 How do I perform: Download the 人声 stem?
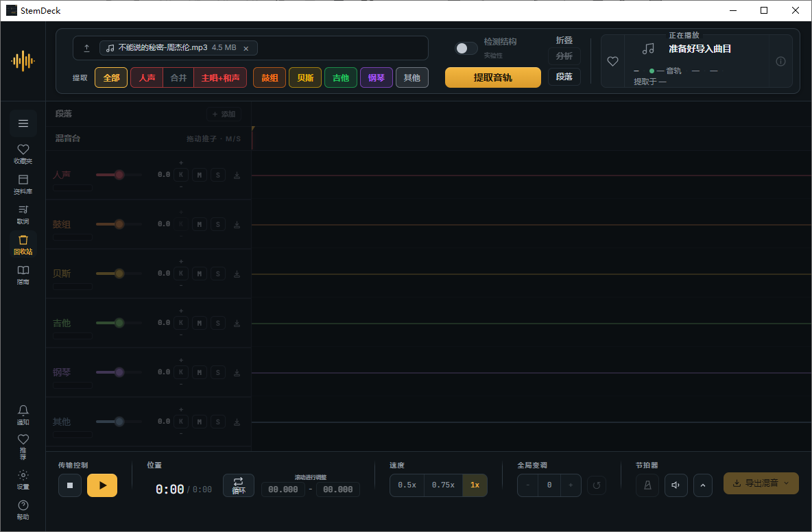pyautogui.click(x=237, y=176)
